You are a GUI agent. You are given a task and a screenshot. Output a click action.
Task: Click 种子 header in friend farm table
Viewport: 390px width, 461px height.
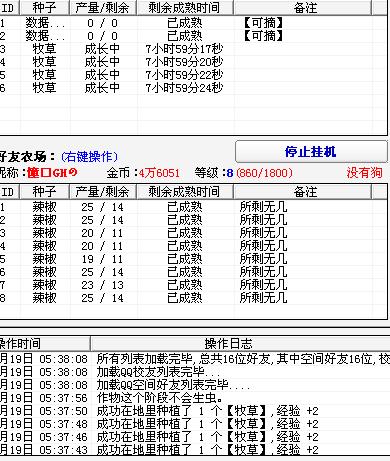point(45,192)
